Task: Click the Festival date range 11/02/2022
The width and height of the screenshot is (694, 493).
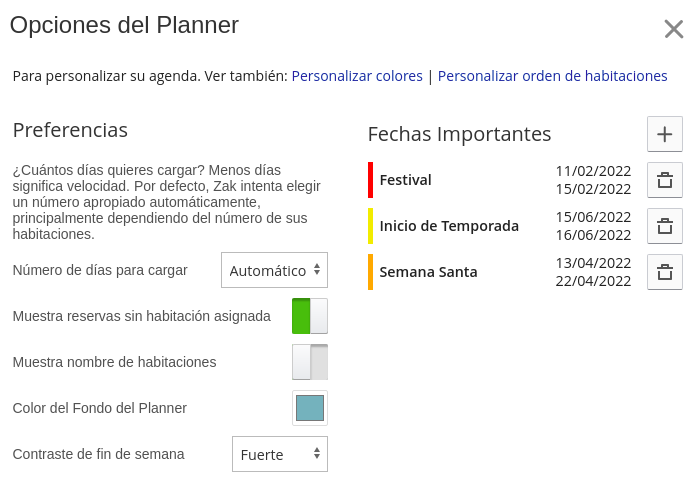Action: click(593, 171)
